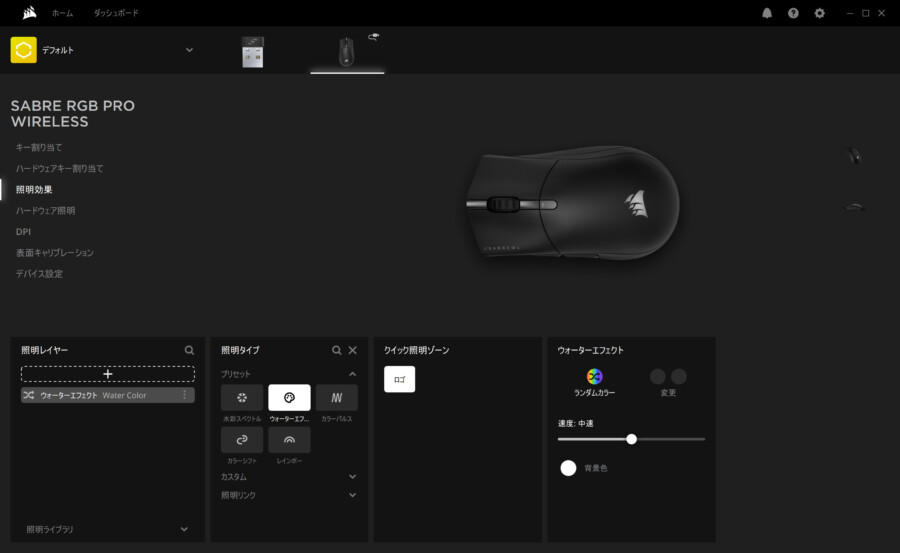
Task: Select the カラーシフト lighting preset
Action: (242, 440)
